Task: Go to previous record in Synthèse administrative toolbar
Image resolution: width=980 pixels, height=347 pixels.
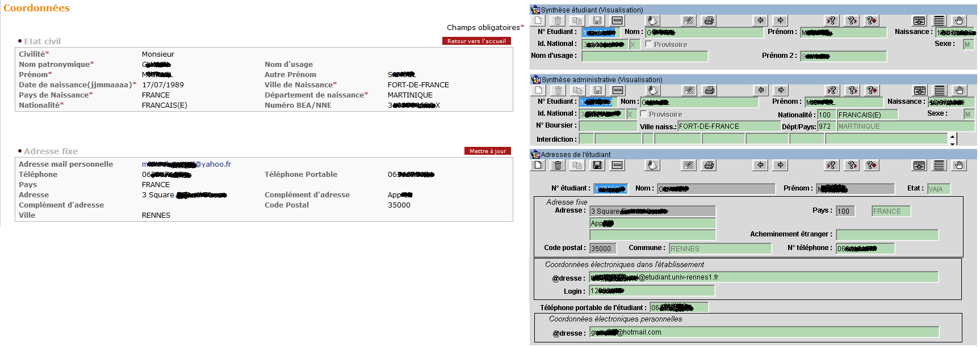Action: (761, 90)
